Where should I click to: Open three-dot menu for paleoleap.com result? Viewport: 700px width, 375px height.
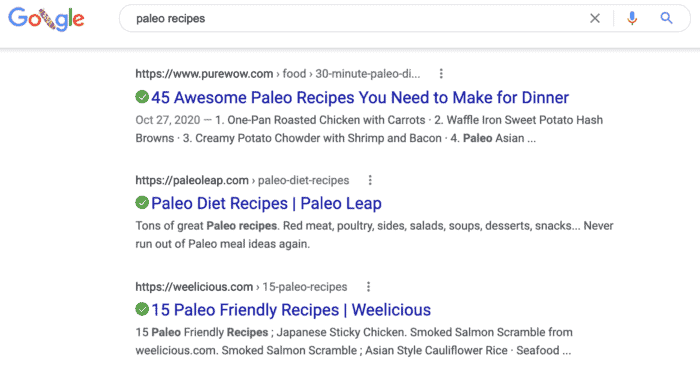pyautogui.click(x=370, y=180)
